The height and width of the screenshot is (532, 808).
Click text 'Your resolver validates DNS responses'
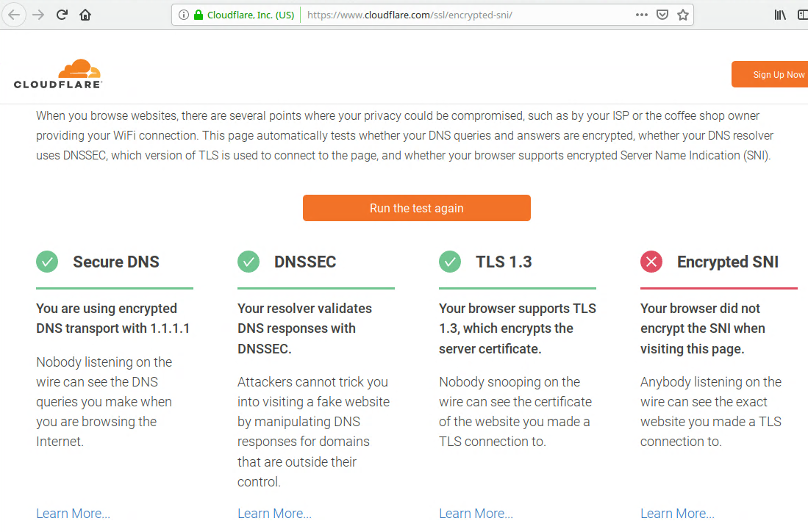pyautogui.click(x=304, y=328)
